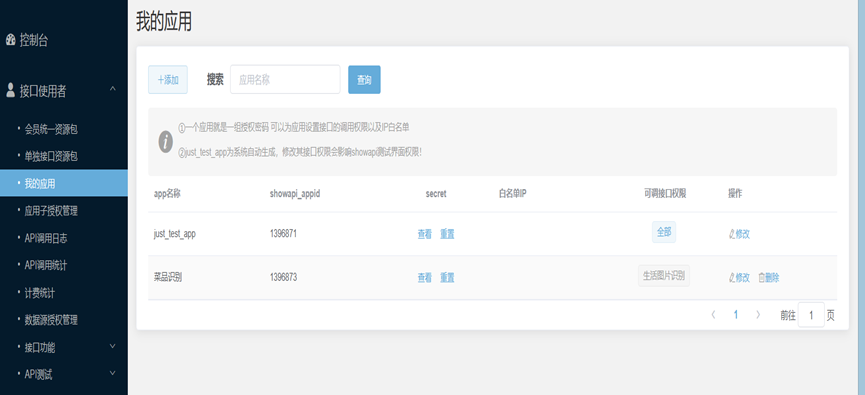
Task: View the secret for 菜品识别
Action: [424, 278]
